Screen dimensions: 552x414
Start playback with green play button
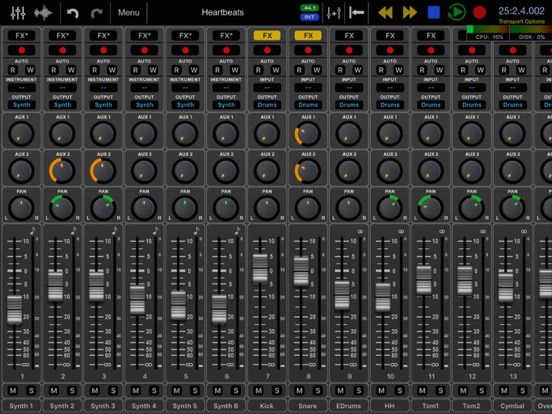coord(457,13)
